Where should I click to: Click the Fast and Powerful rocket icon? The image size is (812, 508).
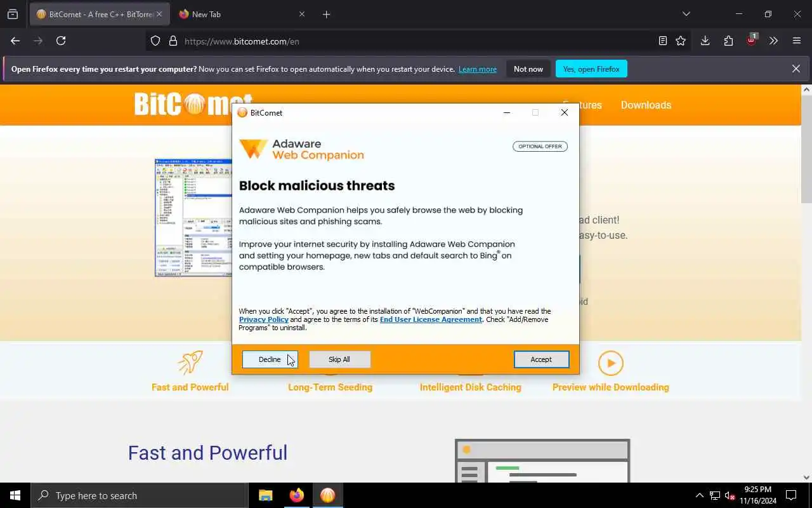click(x=190, y=363)
